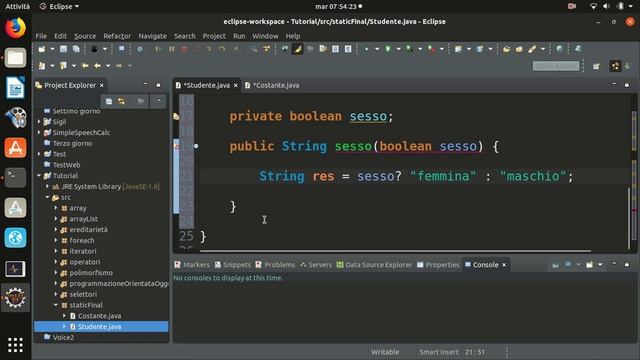The image size is (640, 360).
Task: Click the Open Console icon in Console view
Action: pyautogui.click(x=589, y=265)
